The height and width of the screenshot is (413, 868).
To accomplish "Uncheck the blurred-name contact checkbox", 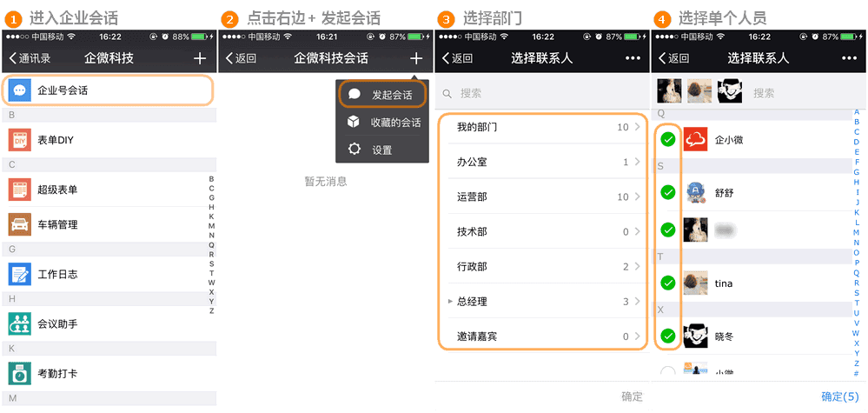I will pyautogui.click(x=668, y=230).
